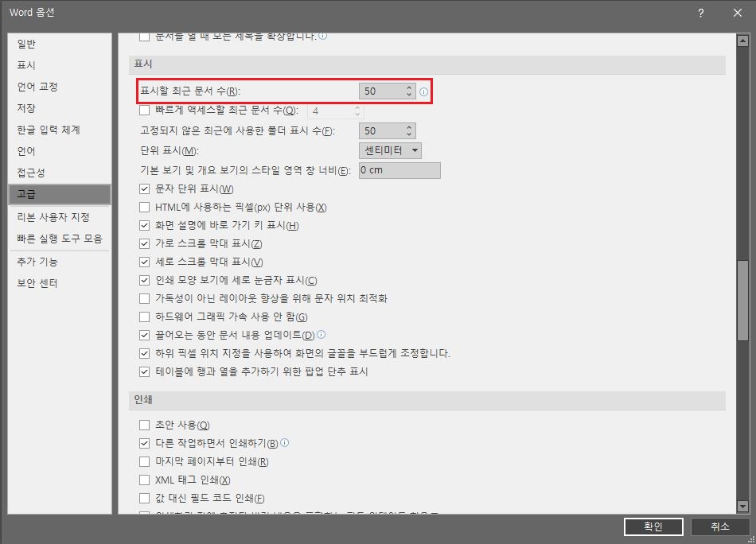Go to the 저장 category

[x=60, y=108]
